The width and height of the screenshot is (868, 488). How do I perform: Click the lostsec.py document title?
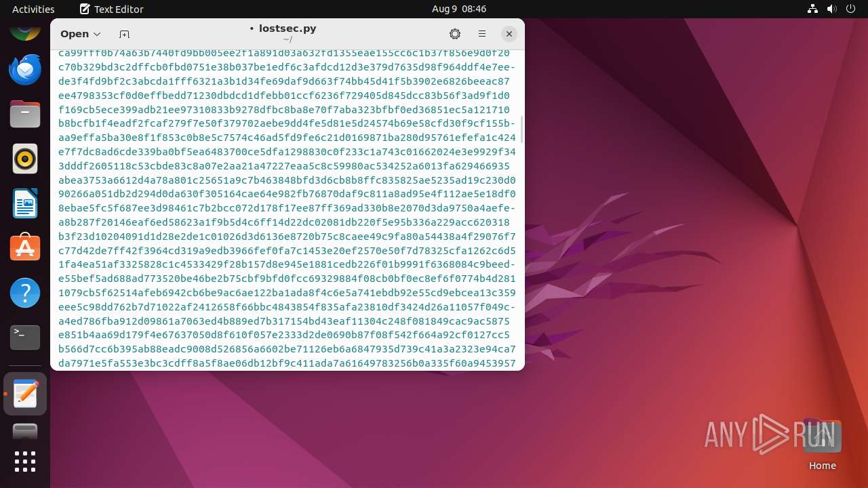point(288,28)
